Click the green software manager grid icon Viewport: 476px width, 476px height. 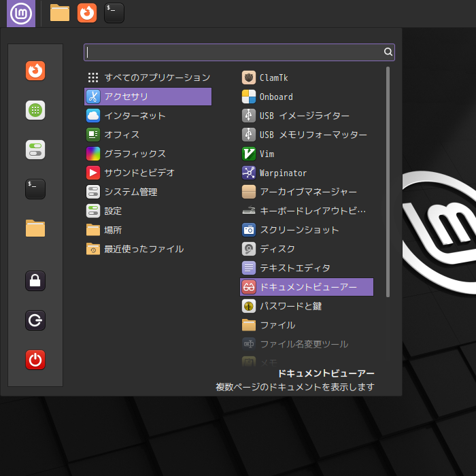(x=35, y=110)
